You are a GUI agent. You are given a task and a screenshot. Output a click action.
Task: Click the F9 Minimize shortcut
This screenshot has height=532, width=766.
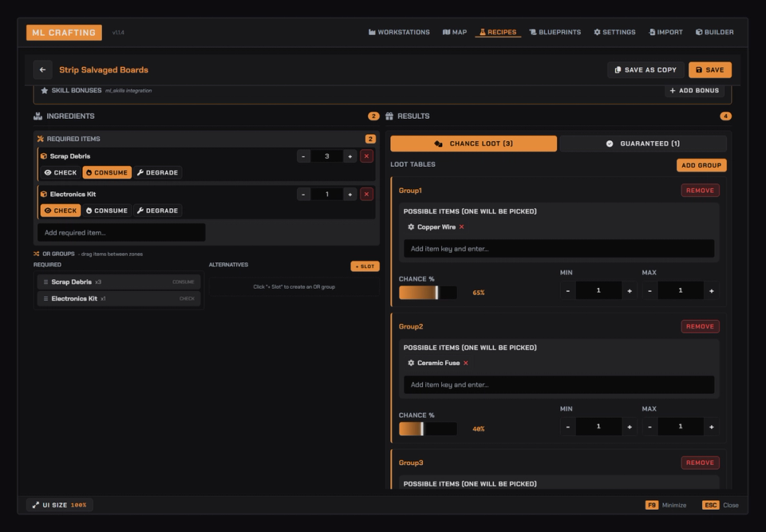click(665, 505)
